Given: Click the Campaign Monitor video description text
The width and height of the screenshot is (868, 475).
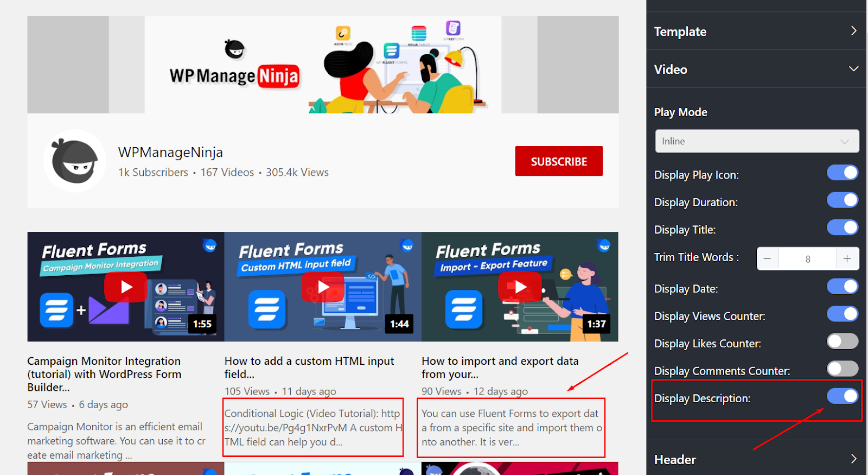Looking at the screenshot, I should (x=117, y=441).
